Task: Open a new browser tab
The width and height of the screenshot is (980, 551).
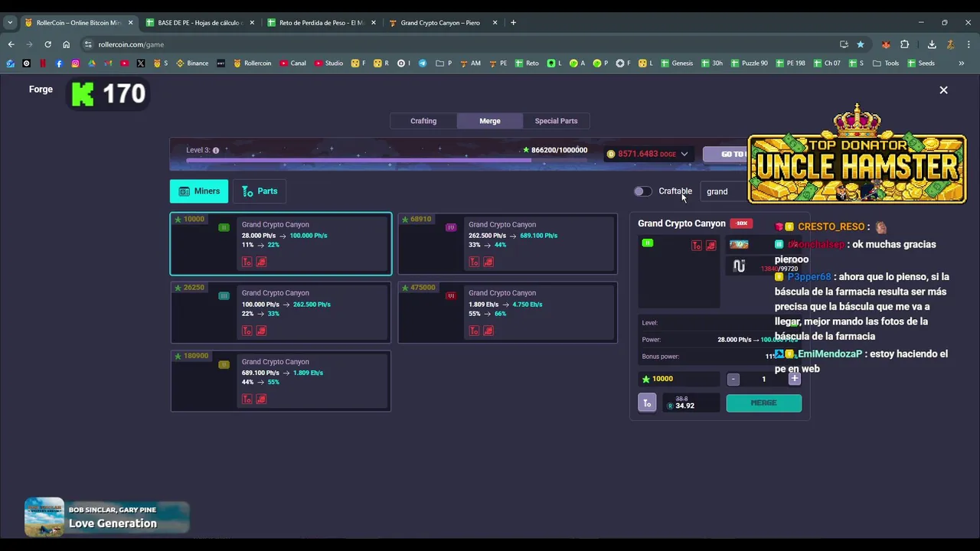Action: pyautogui.click(x=513, y=22)
